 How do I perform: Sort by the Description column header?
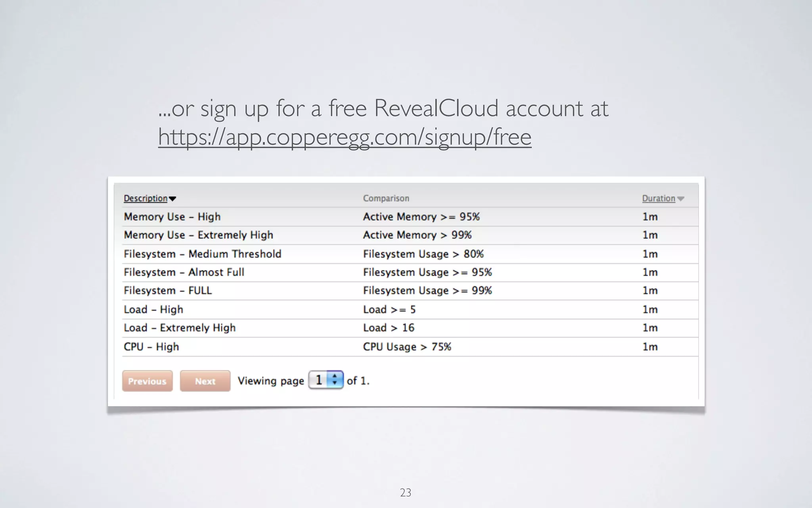pyautogui.click(x=146, y=198)
